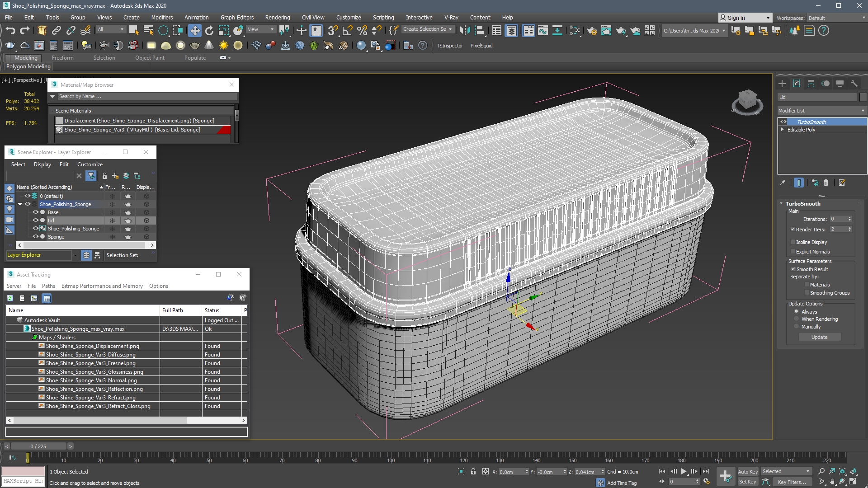Click the Iterations spinner arrows

coord(849,219)
